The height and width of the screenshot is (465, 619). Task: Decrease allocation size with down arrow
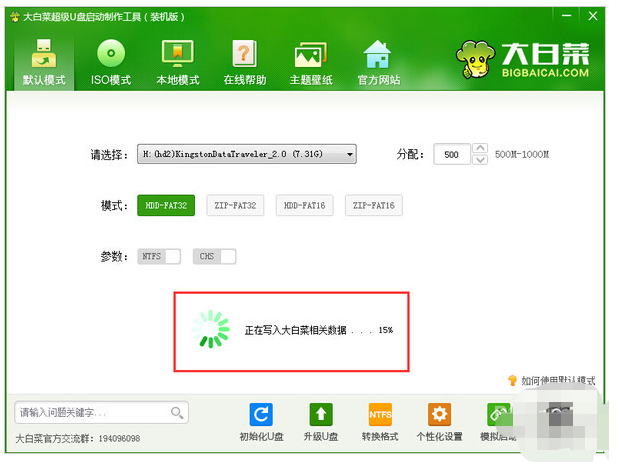480,159
